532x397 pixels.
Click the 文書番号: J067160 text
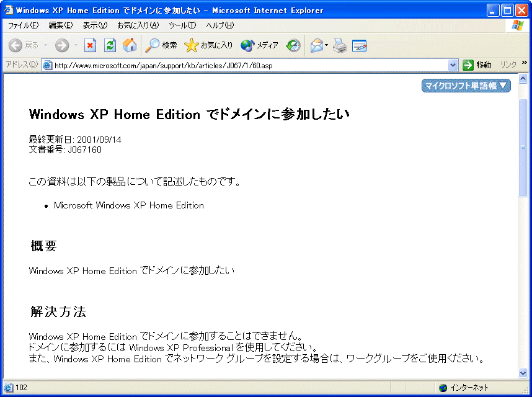pos(65,149)
